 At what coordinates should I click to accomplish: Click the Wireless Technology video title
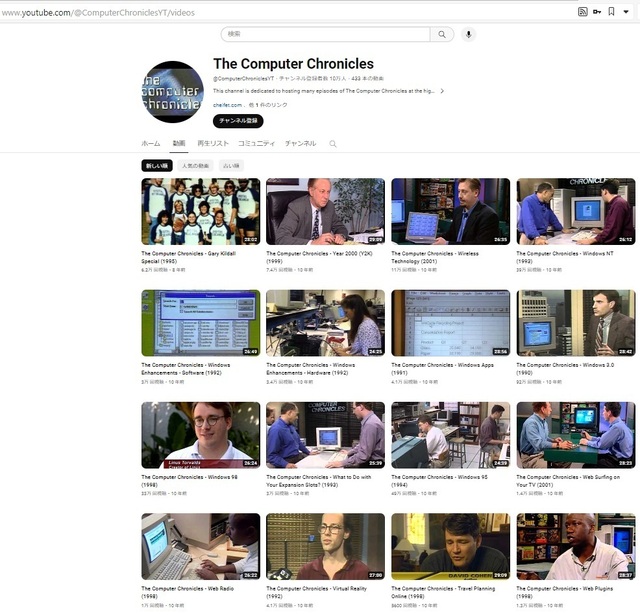pyautogui.click(x=435, y=258)
